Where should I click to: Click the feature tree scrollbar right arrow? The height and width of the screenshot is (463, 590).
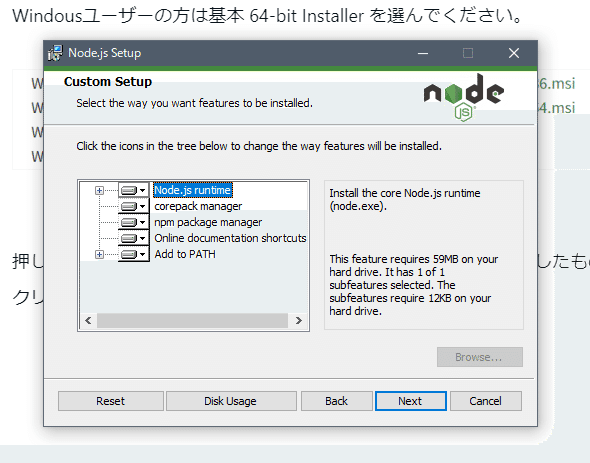tap(298, 320)
